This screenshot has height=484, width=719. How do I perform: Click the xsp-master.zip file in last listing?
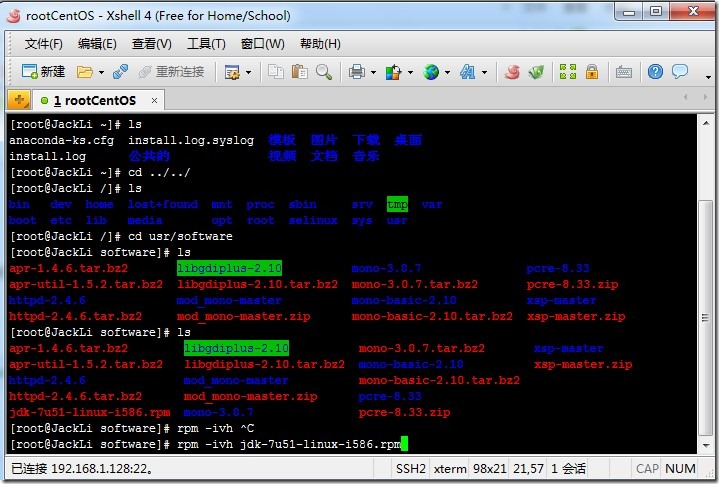point(583,364)
